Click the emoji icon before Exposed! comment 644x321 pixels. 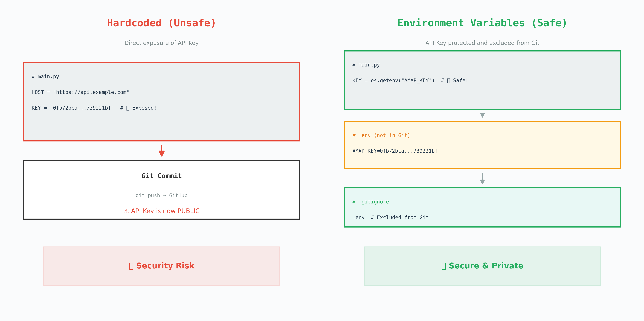(x=128, y=108)
